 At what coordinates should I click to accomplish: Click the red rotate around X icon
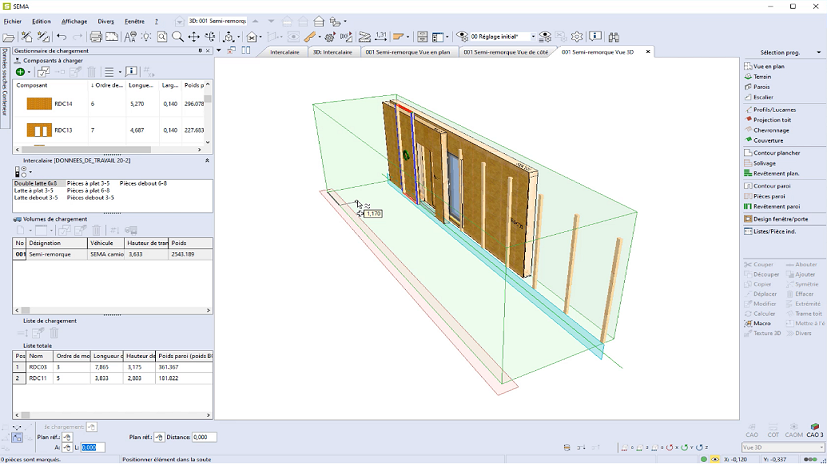667,447
